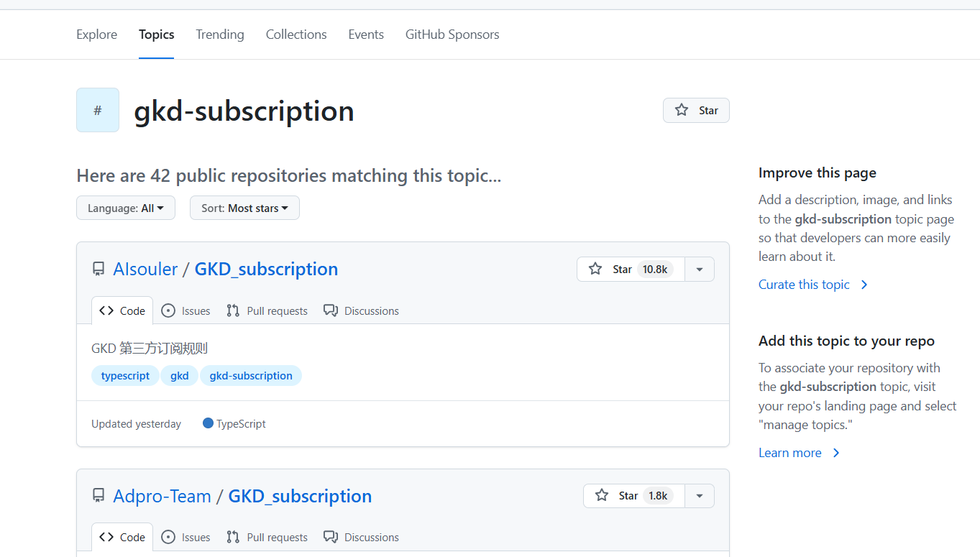
Task: Open Issues for Adpro-Team GKD_subscription
Action: click(x=186, y=537)
